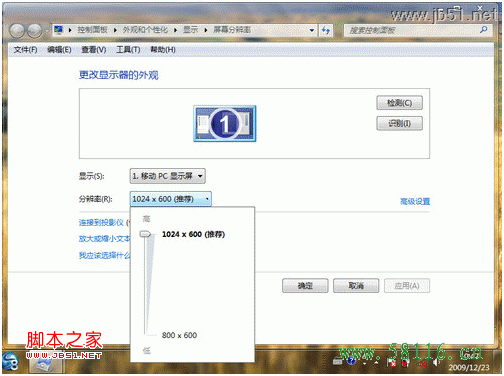Expand the arrow after 显示 breadcrumb
The height and width of the screenshot is (376, 504).
point(206,30)
